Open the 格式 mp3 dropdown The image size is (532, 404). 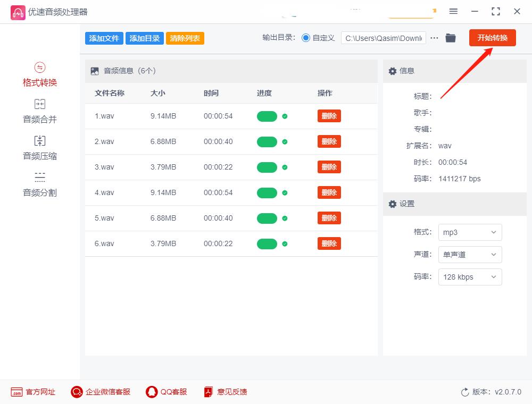[470, 232]
